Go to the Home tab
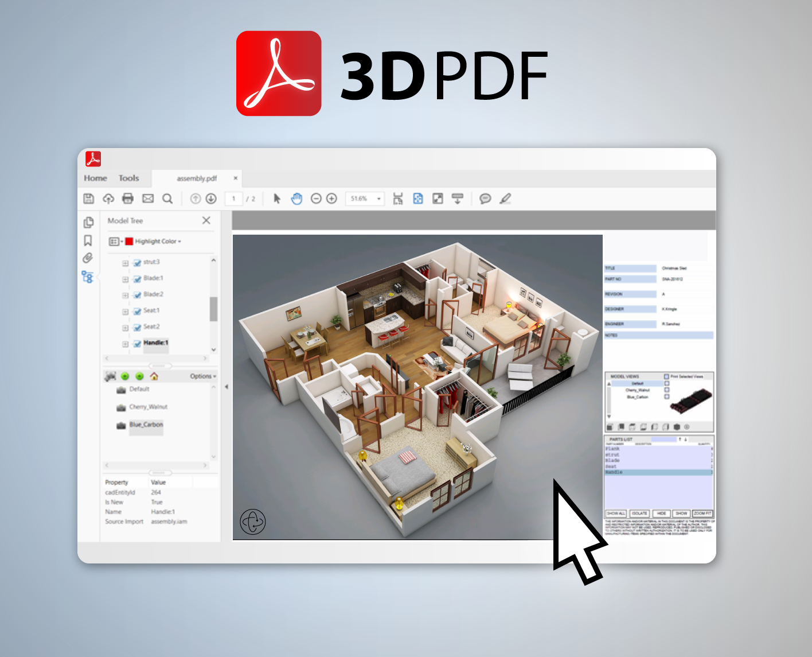The image size is (812, 657). tap(95, 178)
